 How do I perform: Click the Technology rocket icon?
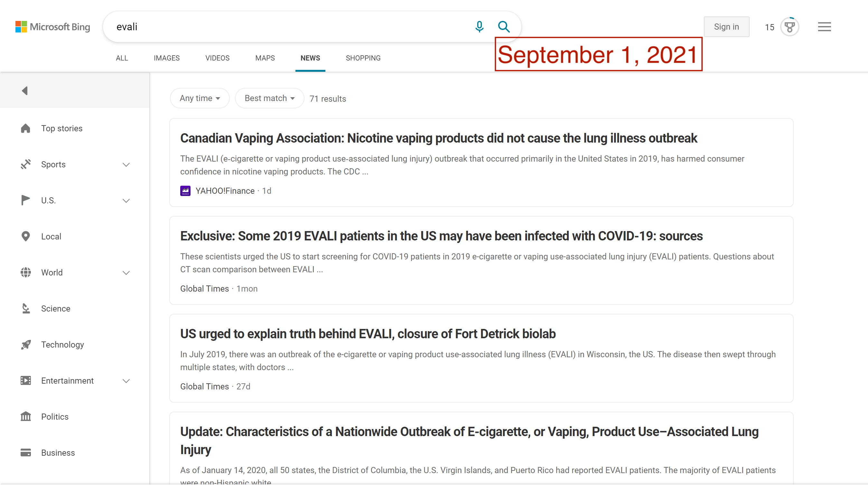pos(26,344)
